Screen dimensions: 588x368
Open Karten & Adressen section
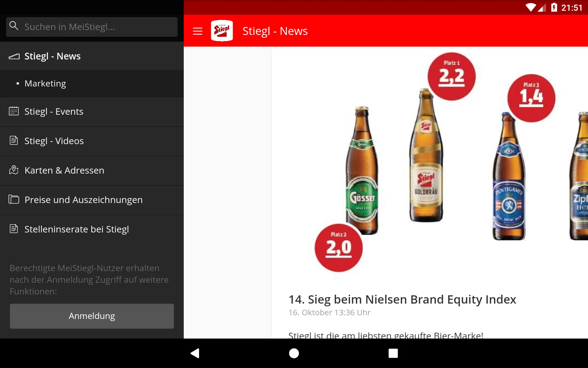(x=64, y=170)
